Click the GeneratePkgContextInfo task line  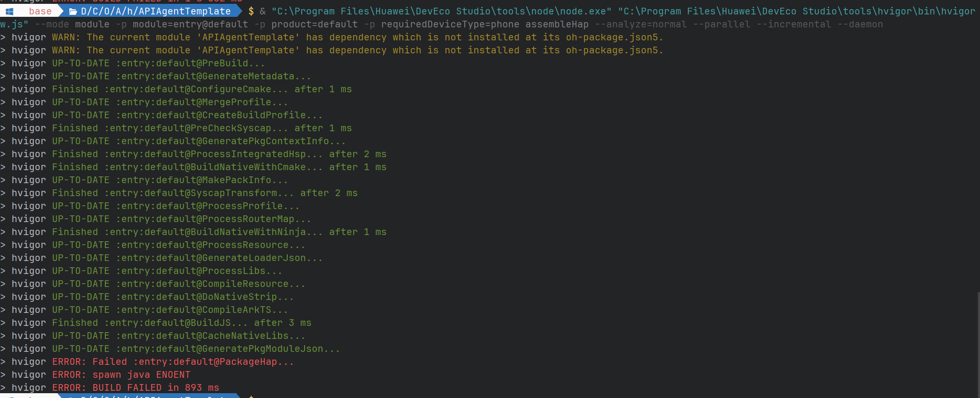point(173,141)
